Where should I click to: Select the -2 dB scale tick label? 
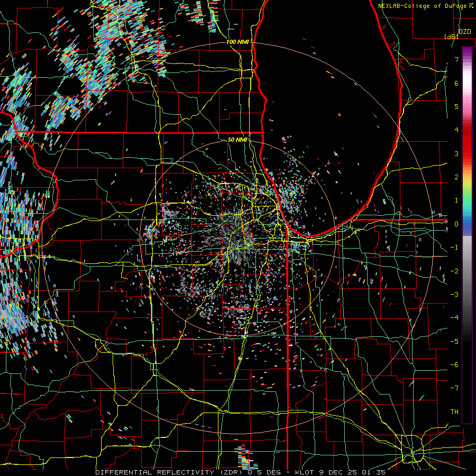coord(454,271)
